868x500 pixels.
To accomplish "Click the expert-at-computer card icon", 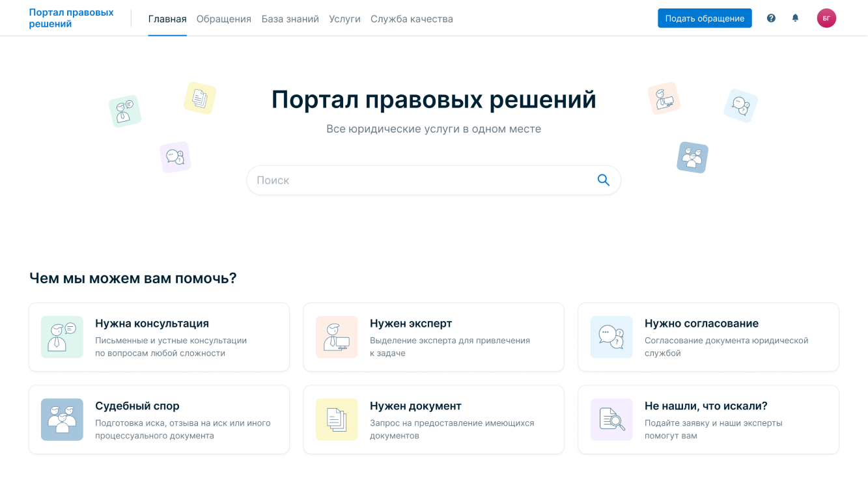I will pos(337,337).
